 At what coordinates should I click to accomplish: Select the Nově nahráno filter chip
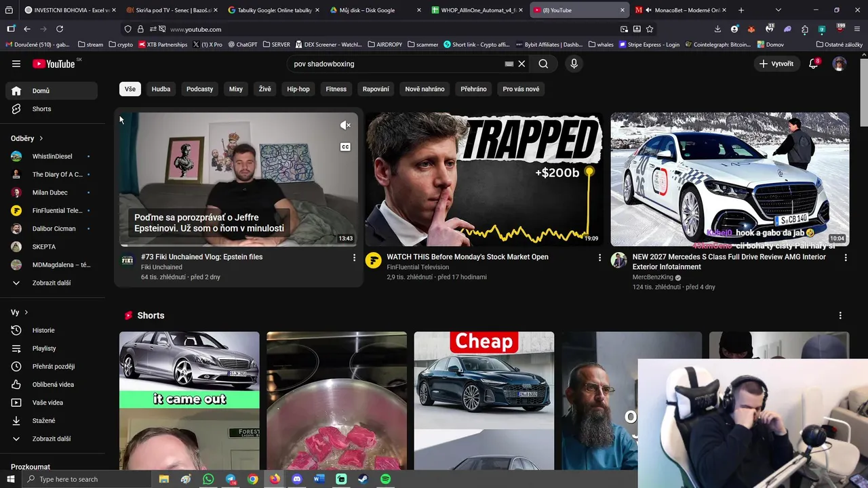click(425, 89)
